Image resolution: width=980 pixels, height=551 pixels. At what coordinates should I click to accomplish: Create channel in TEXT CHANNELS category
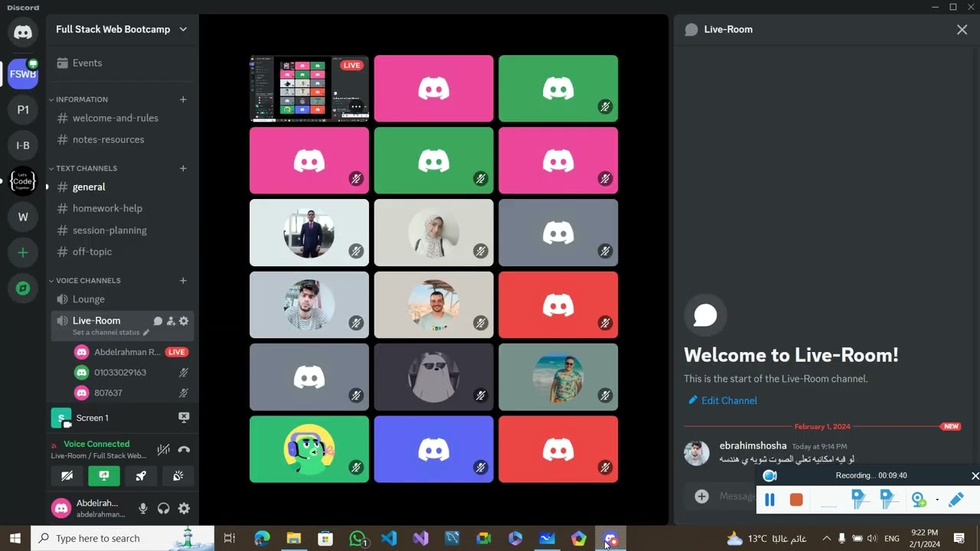183,168
